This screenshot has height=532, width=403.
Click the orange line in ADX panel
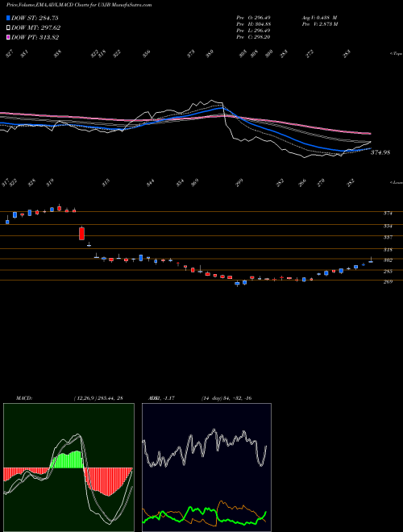pyautogui.click(x=234, y=505)
